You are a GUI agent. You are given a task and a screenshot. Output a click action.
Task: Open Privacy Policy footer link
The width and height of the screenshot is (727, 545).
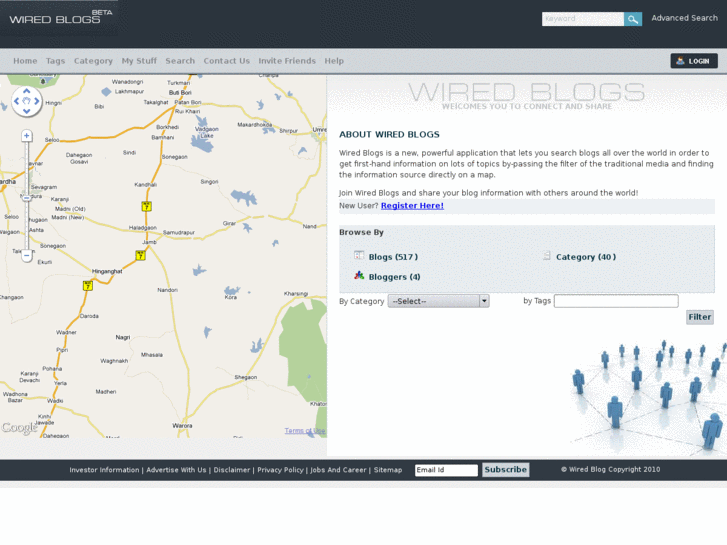click(x=281, y=470)
